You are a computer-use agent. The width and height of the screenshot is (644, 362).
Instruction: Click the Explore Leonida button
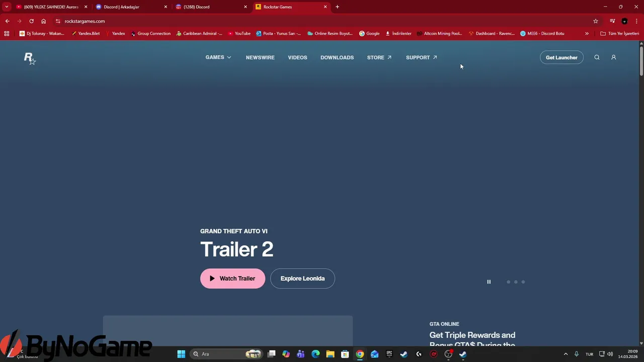[x=302, y=279]
